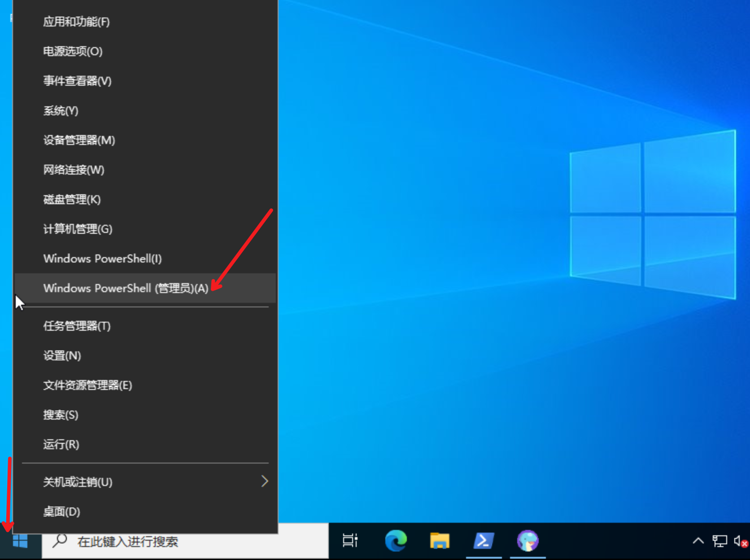Show hidden system tray icons
750x560 pixels.
(698, 541)
